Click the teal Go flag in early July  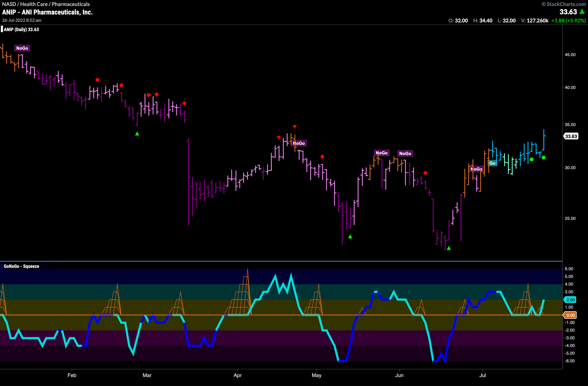492,163
